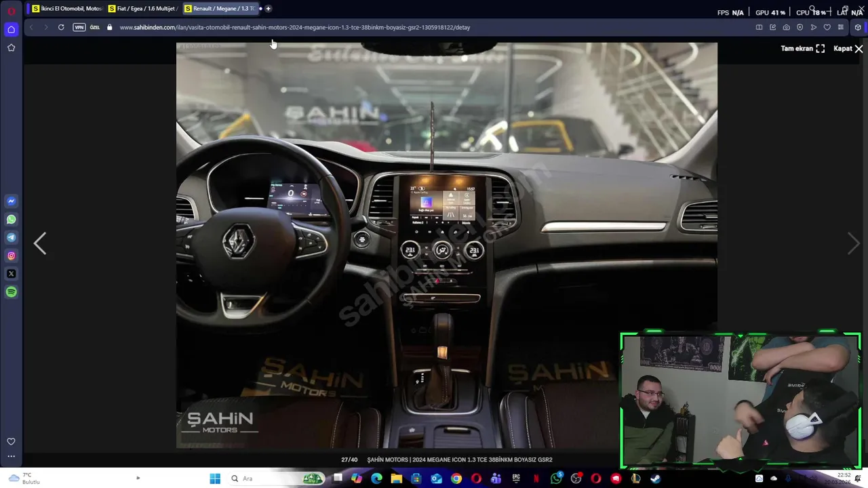Image resolution: width=868 pixels, height=488 pixels.
Task: Switch to Fiat / Egea 1.6 Multijet tab
Action: pos(142,9)
